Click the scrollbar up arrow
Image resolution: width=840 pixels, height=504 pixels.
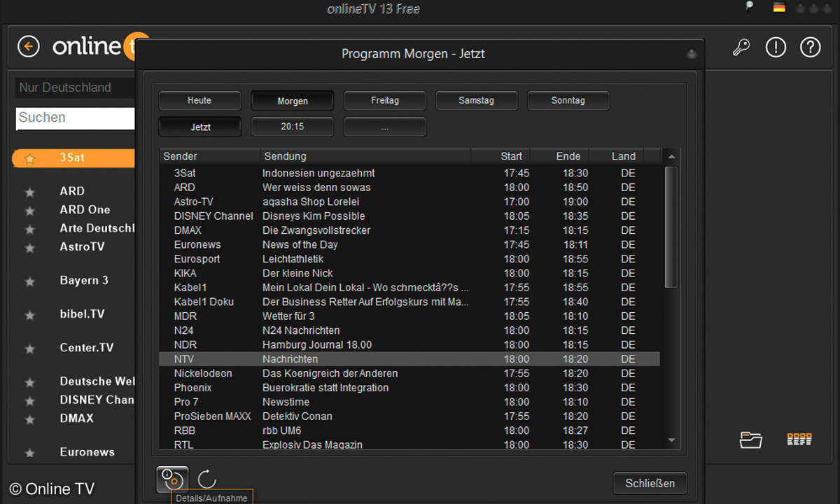coord(671,157)
